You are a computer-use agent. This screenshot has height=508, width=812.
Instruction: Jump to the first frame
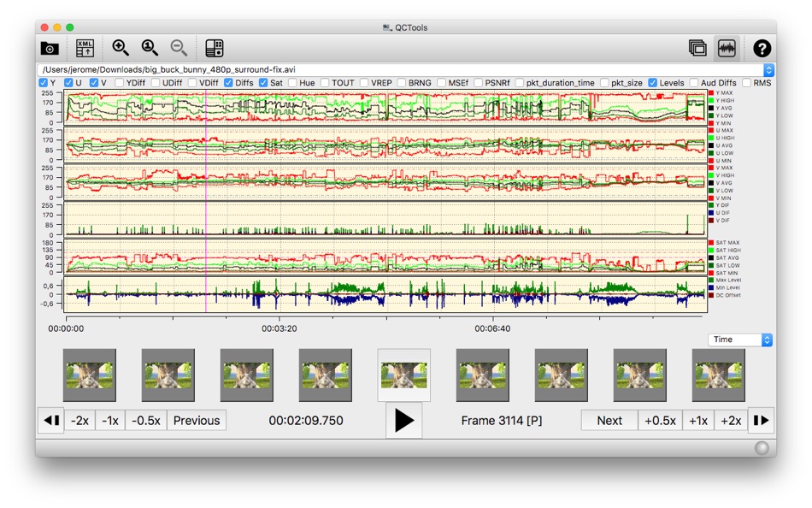pyautogui.click(x=51, y=421)
